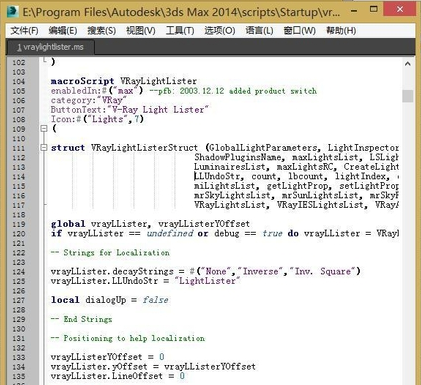
Task: Collapse the fold marker at line 109
Action: tap(44, 128)
